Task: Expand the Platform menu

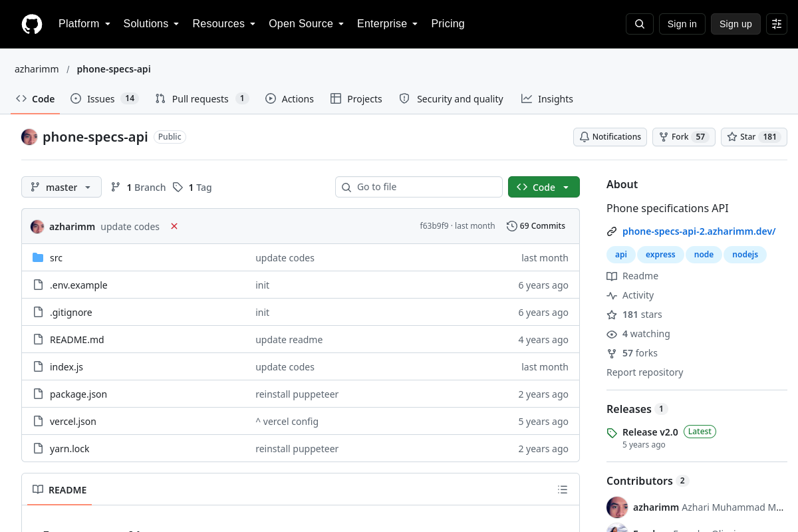Action: click(x=84, y=24)
